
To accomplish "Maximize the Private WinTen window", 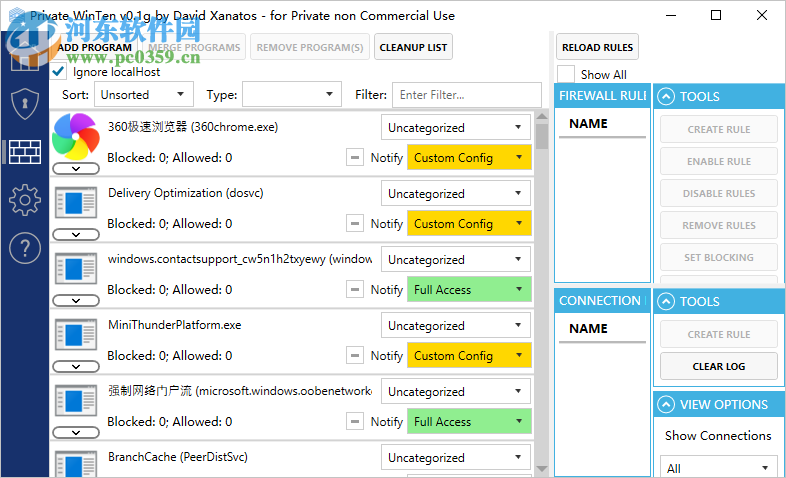I will tap(716, 15).
